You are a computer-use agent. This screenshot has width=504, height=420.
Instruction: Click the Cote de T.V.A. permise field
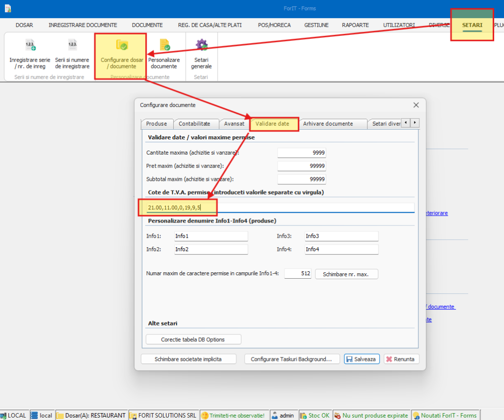(x=280, y=207)
